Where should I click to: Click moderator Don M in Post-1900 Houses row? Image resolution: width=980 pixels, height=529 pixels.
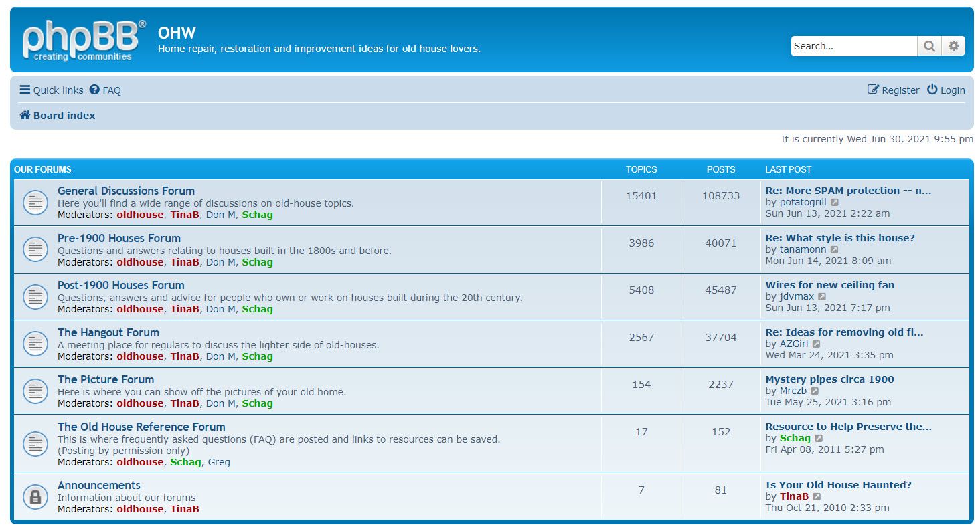(x=221, y=309)
